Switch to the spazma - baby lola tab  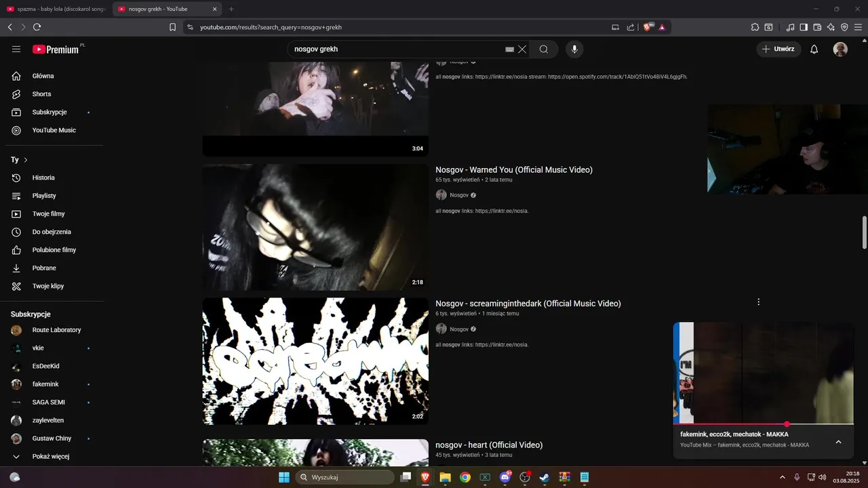pyautogui.click(x=56, y=9)
